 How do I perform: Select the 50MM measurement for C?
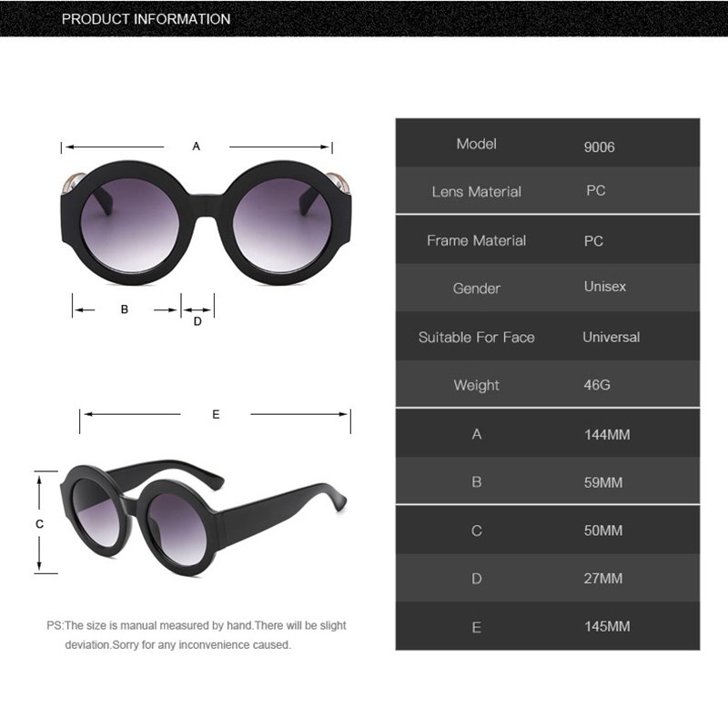point(603,531)
